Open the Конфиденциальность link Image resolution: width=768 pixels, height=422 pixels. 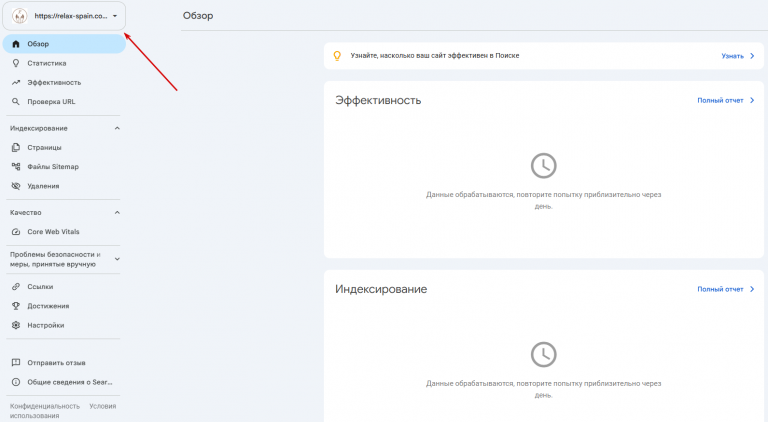[45, 406]
